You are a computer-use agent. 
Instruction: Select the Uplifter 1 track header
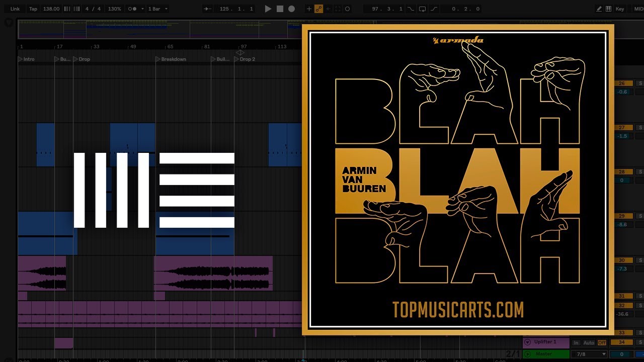pos(546,342)
